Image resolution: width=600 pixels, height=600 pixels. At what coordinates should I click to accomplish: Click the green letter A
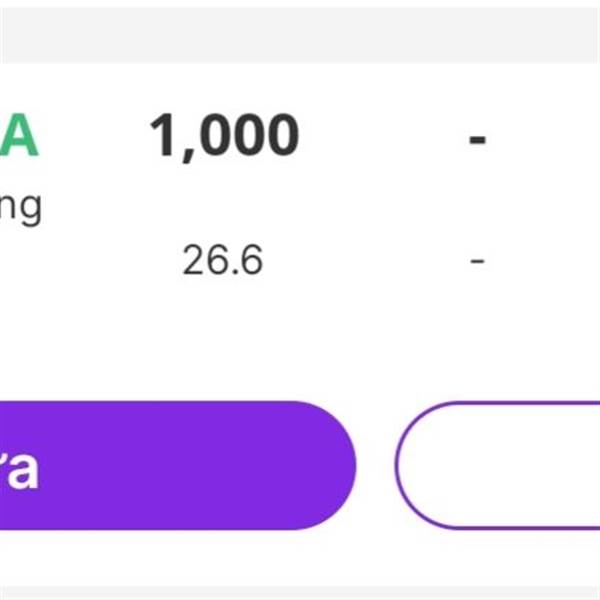(20, 137)
